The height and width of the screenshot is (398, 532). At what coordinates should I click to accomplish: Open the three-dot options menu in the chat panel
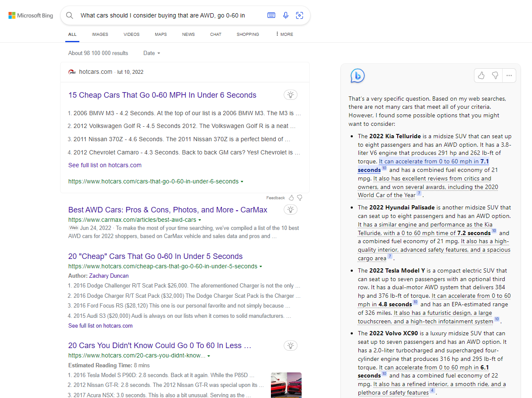(509, 76)
